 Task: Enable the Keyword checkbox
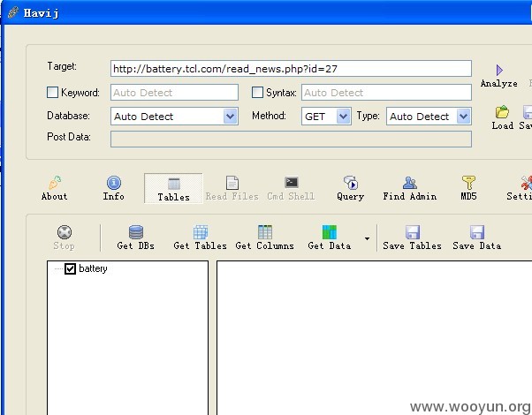click(x=52, y=92)
